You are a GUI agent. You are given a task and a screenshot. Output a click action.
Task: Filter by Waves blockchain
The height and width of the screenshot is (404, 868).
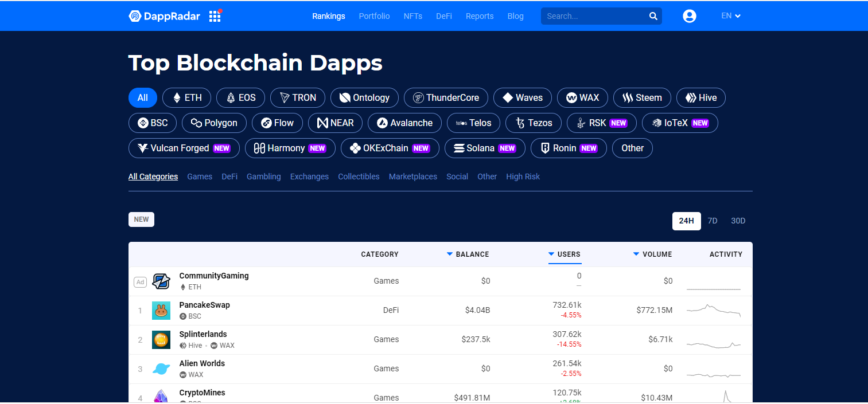(523, 97)
